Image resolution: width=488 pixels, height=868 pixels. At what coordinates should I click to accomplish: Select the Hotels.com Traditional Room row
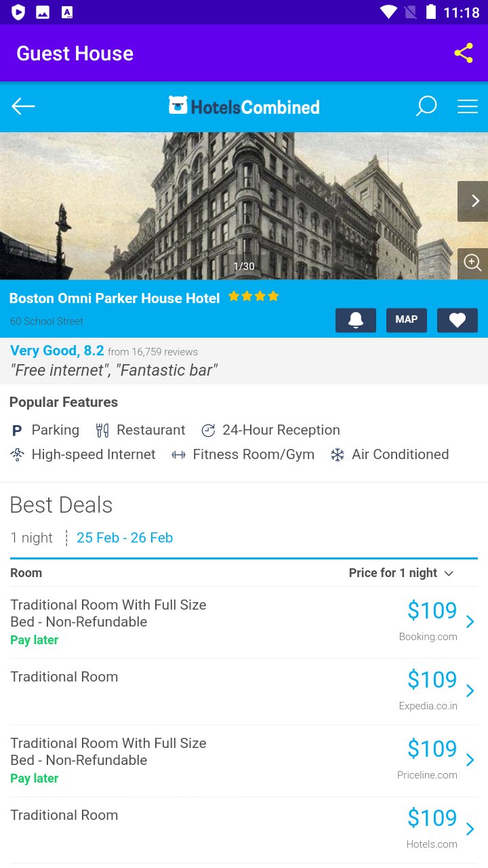click(x=244, y=830)
